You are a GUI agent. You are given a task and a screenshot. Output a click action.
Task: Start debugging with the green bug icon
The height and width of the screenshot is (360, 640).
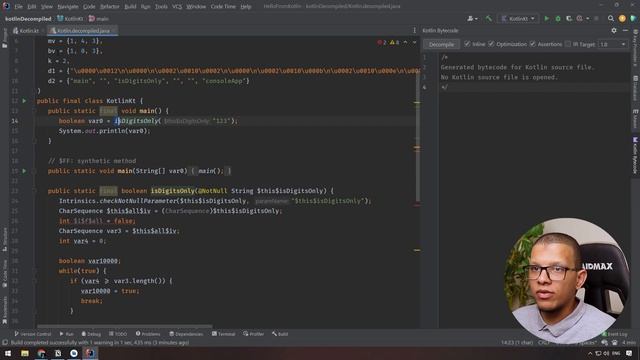[558, 19]
